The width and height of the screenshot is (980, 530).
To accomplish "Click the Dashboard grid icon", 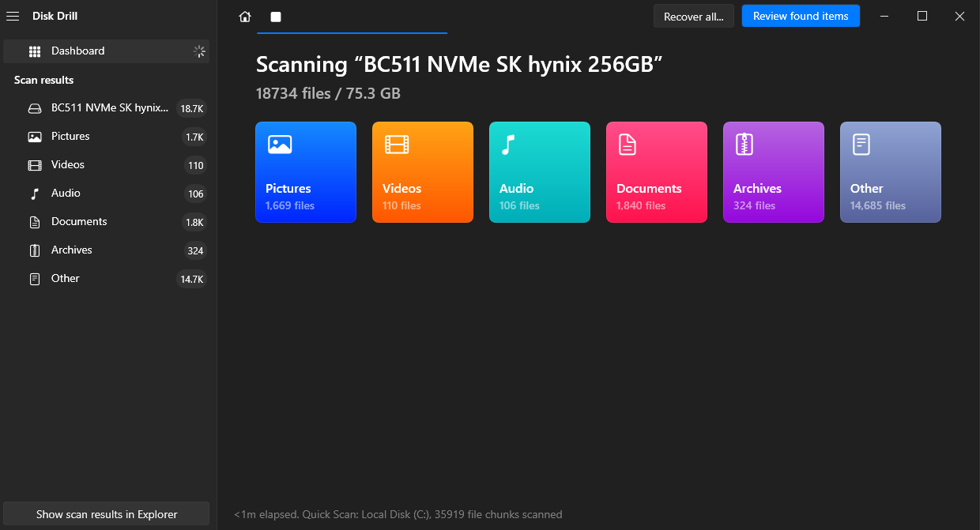I will (x=35, y=51).
